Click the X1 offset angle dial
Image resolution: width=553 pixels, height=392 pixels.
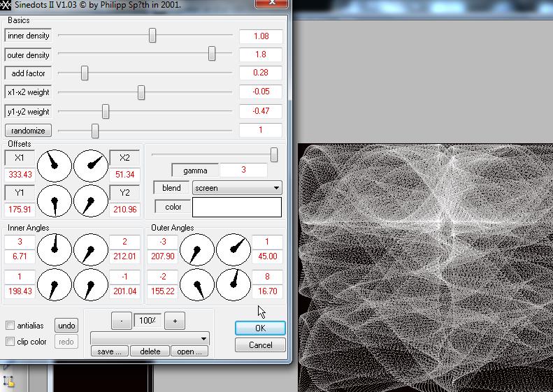point(55,166)
